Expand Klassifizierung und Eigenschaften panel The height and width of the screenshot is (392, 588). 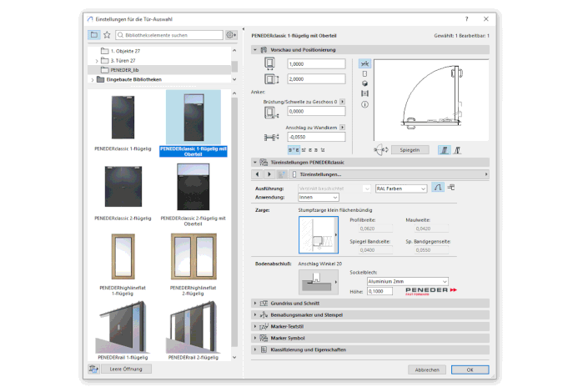pyautogui.click(x=255, y=349)
